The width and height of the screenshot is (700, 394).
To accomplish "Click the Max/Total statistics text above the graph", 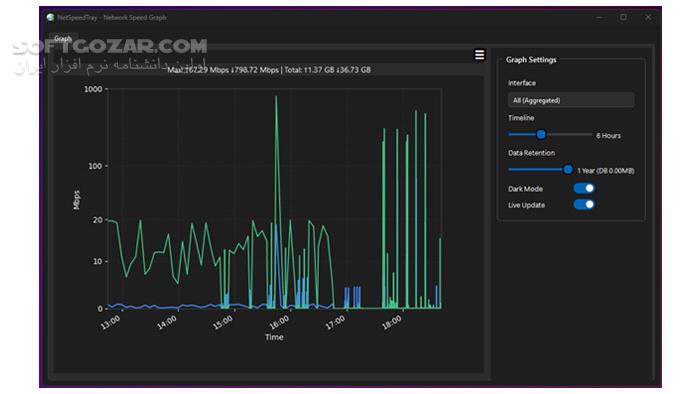I will pyautogui.click(x=269, y=70).
